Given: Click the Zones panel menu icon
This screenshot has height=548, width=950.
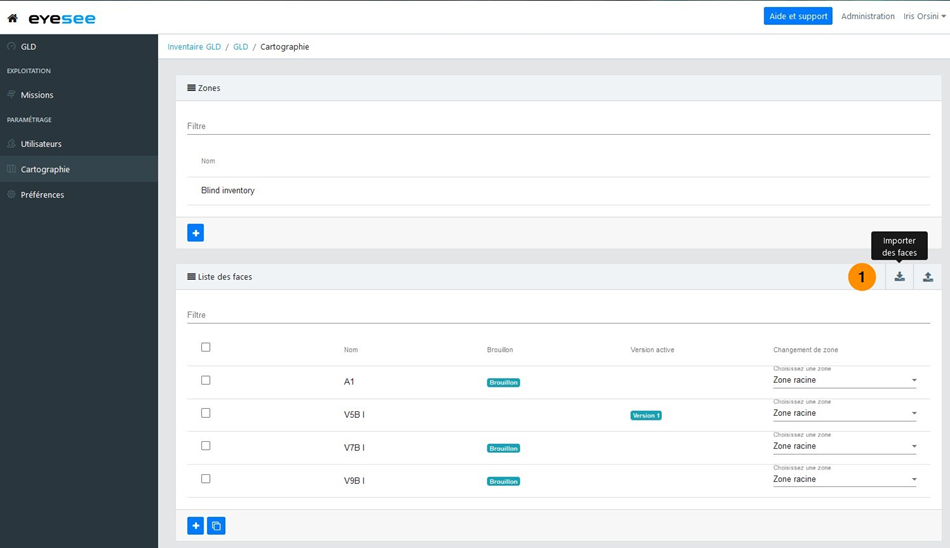Looking at the screenshot, I should pos(191,88).
